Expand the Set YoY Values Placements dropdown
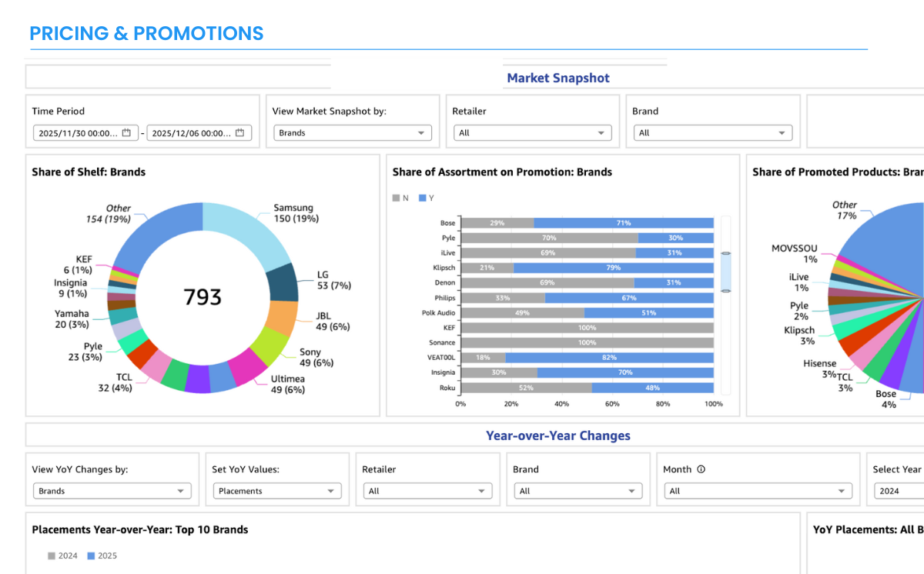The width and height of the screenshot is (924, 574). 276,491
